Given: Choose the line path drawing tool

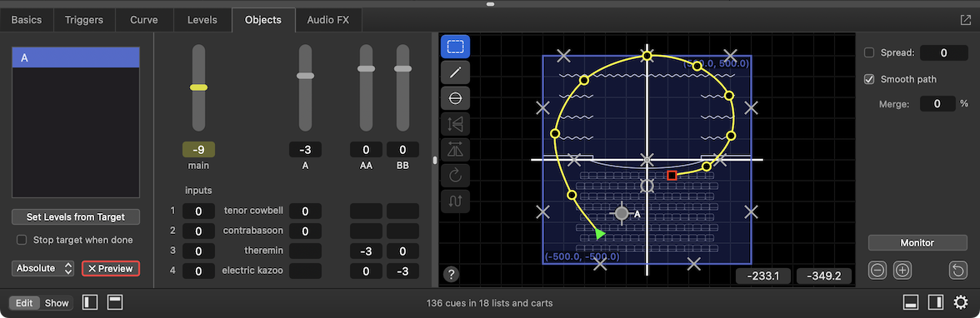Looking at the screenshot, I should coord(455,72).
